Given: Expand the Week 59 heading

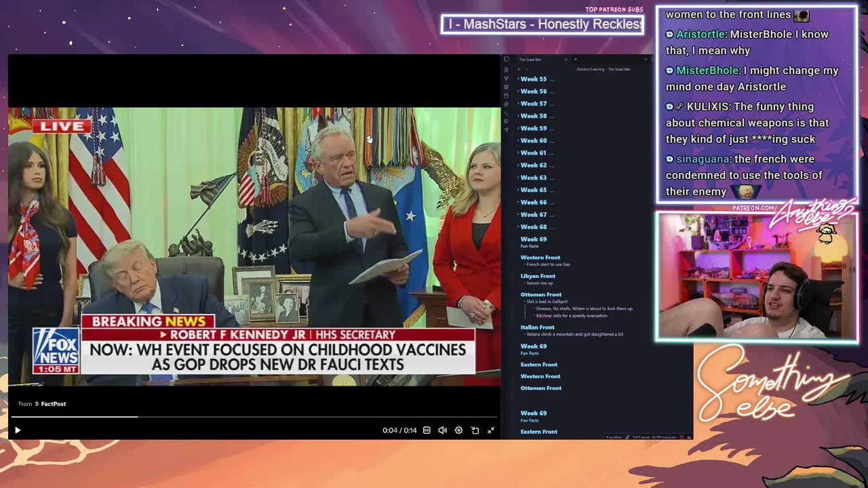Looking at the screenshot, I should click(518, 128).
